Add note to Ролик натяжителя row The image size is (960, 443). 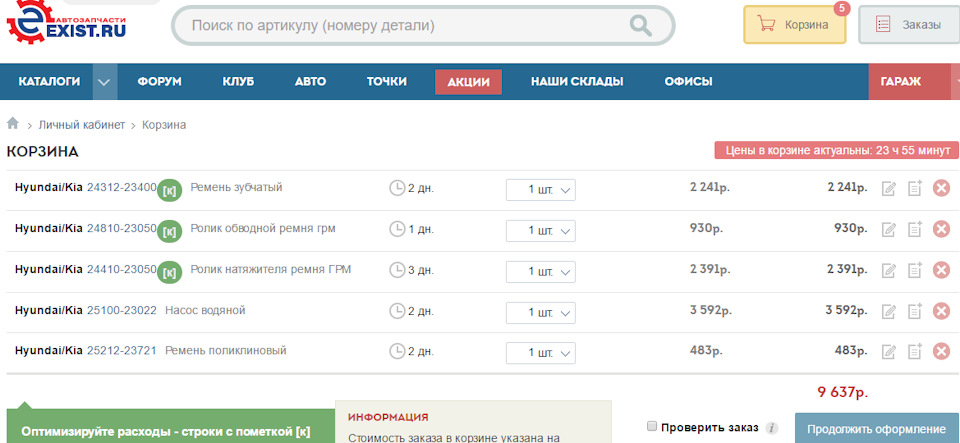[915, 270]
